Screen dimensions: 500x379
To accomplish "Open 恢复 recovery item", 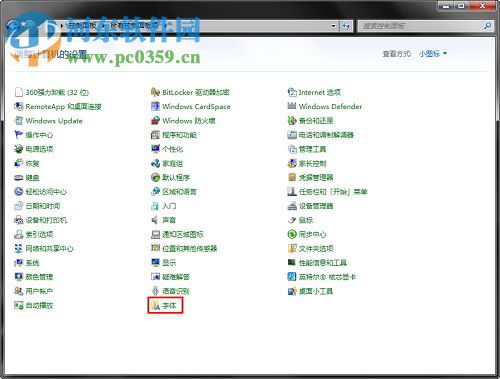I will click(x=27, y=163).
